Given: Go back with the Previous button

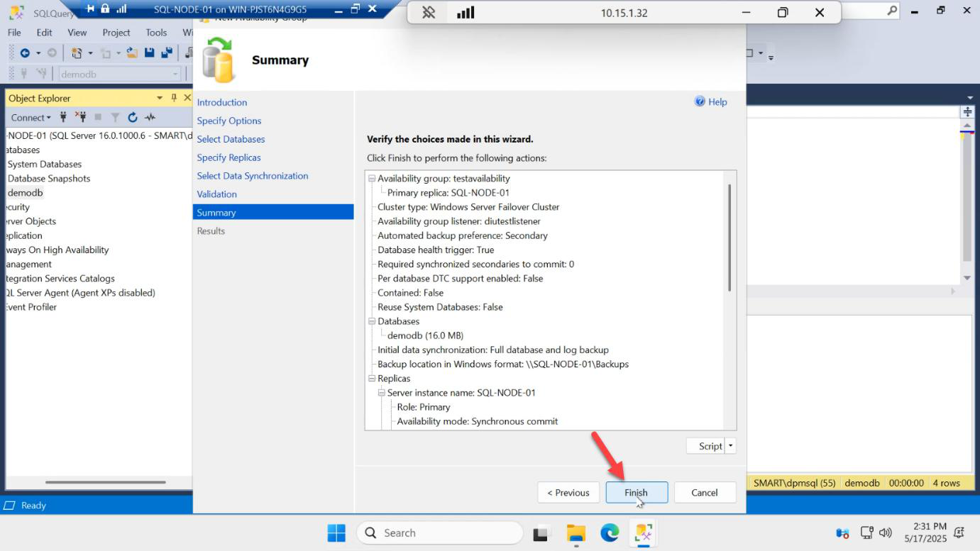Looking at the screenshot, I should click(568, 492).
